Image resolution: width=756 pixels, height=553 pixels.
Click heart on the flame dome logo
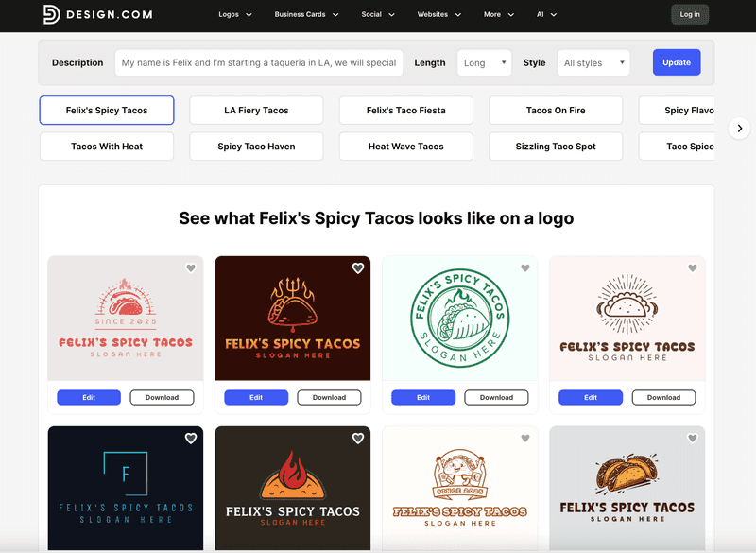click(x=358, y=439)
